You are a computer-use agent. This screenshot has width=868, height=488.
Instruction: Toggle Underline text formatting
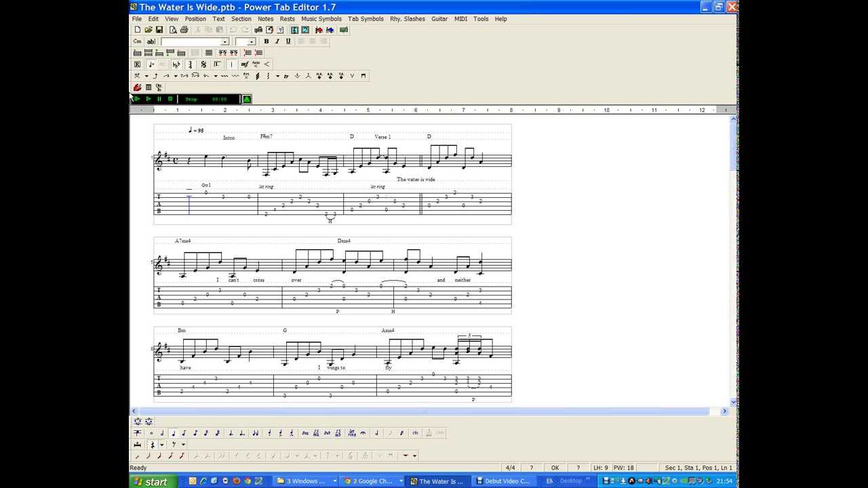tap(288, 41)
